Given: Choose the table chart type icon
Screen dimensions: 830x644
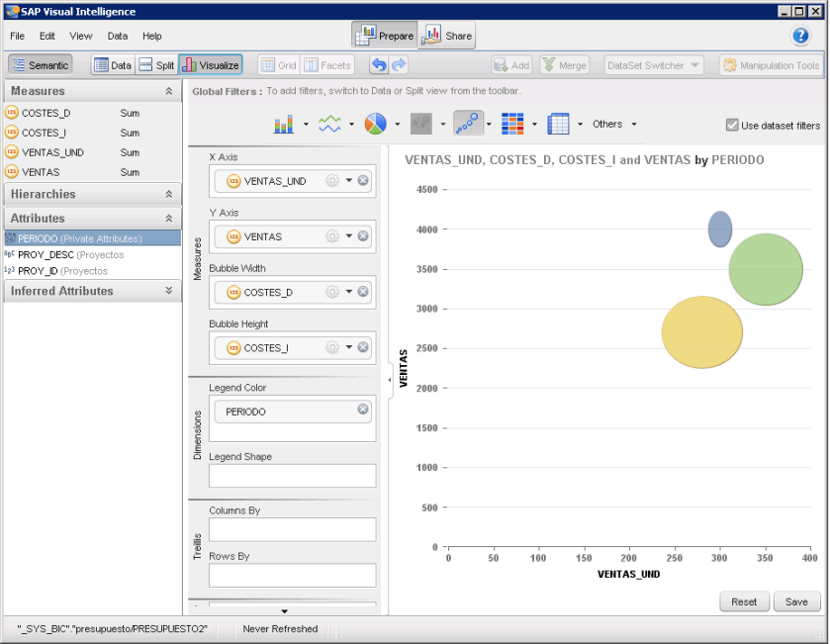Looking at the screenshot, I should coord(558,124).
